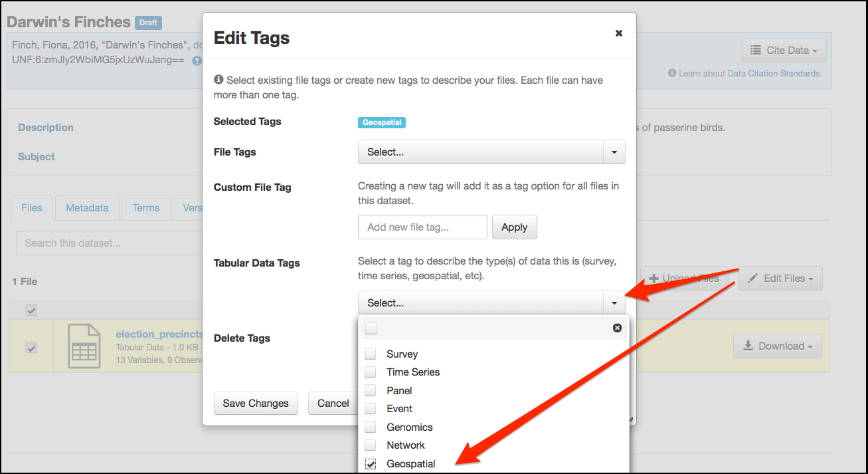Open the Terms tab
This screenshot has width=868, height=474.
pyautogui.click(x=145, y=208)
